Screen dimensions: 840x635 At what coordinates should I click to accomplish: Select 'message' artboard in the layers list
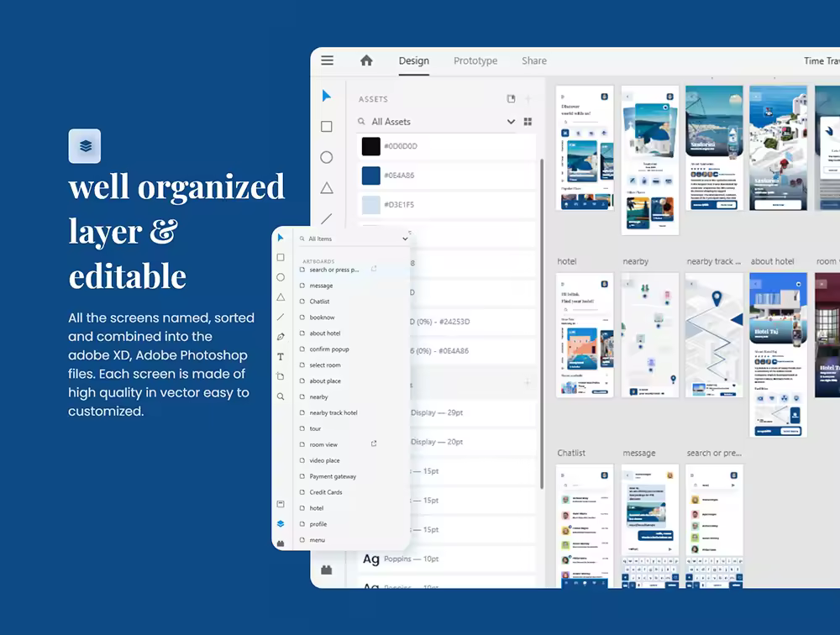pos(321,286)
